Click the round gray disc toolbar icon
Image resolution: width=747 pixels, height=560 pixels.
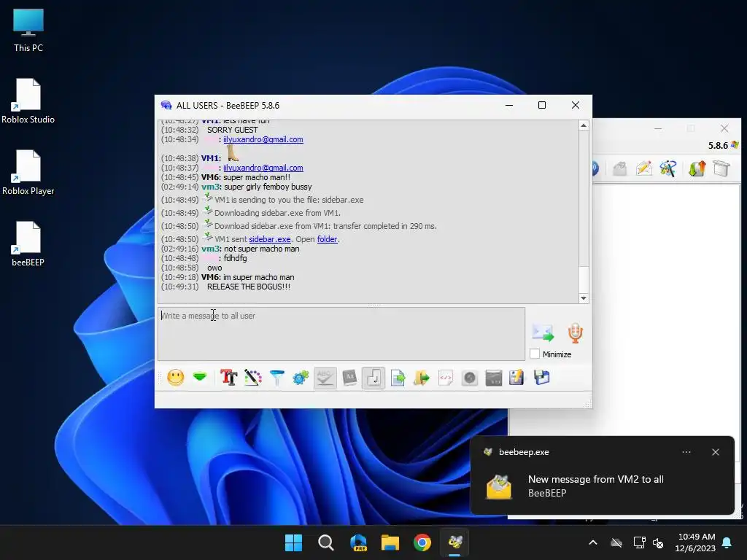pos(470,378)
